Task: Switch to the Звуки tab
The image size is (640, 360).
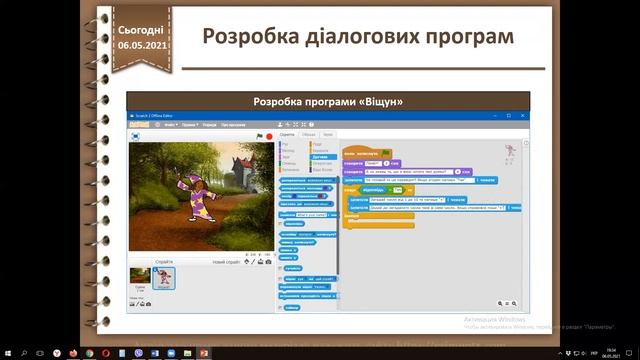Action: tap(328, 135)
